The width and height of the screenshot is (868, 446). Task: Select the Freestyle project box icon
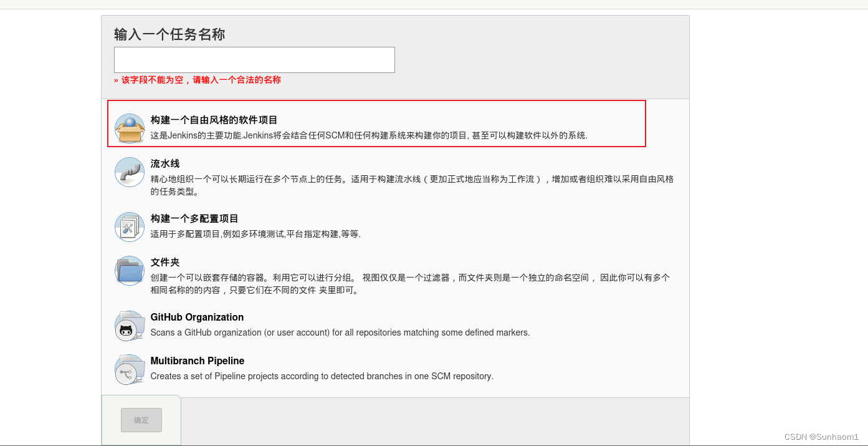click(x=130, y=128)
